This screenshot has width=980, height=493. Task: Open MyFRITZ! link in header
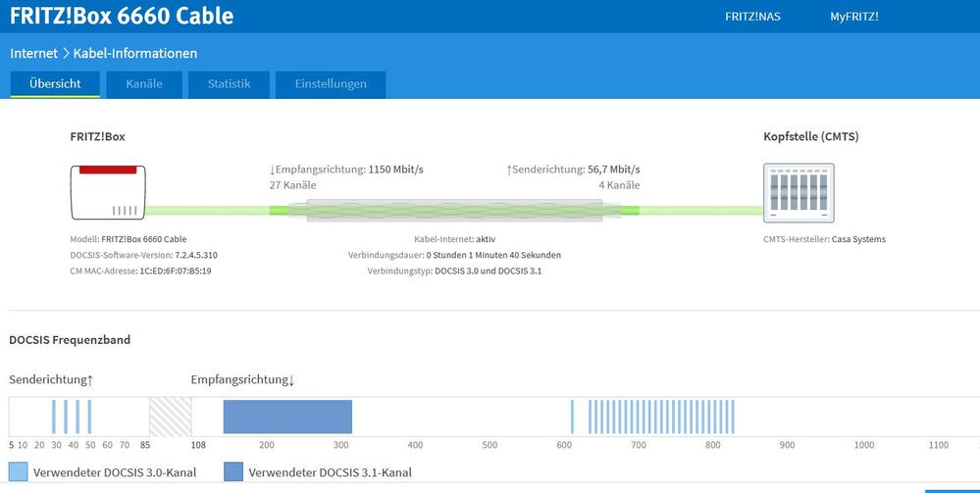coord(853,17)
